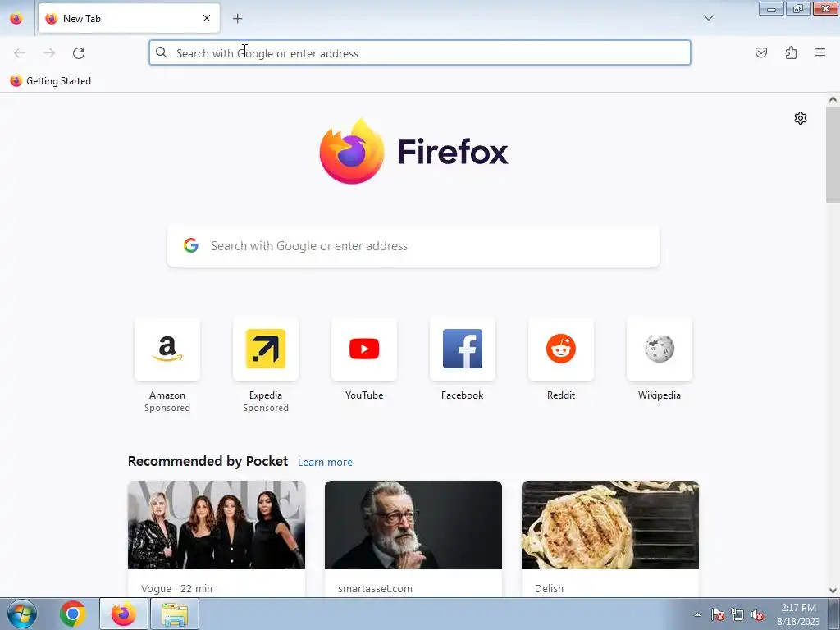
Task: Click the page's Google search box
Action: point(413,246)
